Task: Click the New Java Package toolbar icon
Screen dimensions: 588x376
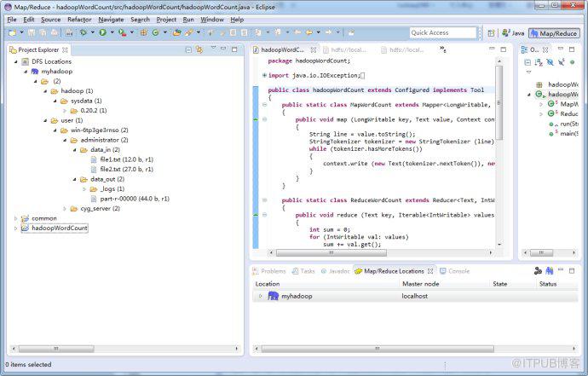Action: [144, 32]
